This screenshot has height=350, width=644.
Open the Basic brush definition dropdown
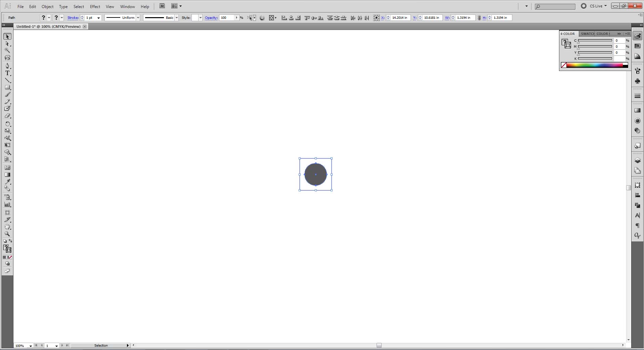tap(176, 18)
